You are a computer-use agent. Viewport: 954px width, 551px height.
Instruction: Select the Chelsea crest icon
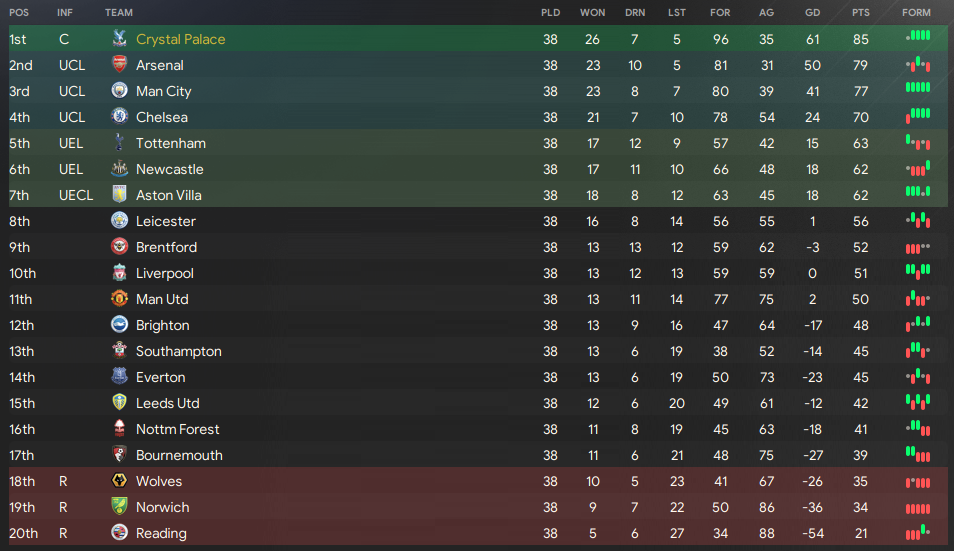tap(119, 117)
